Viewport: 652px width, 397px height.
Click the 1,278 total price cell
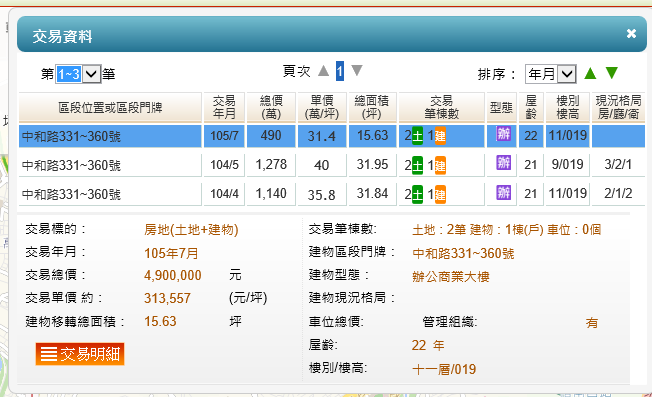(x=271, y=165)
